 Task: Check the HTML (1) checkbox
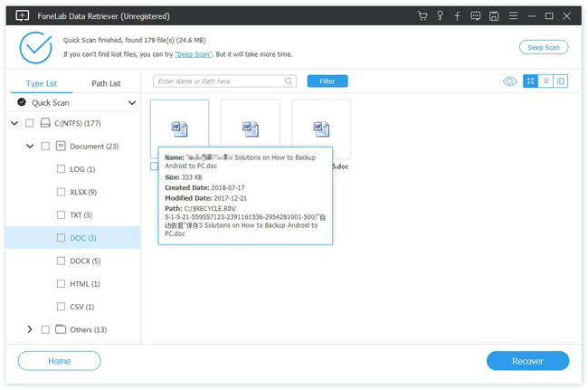pos(61,283)
